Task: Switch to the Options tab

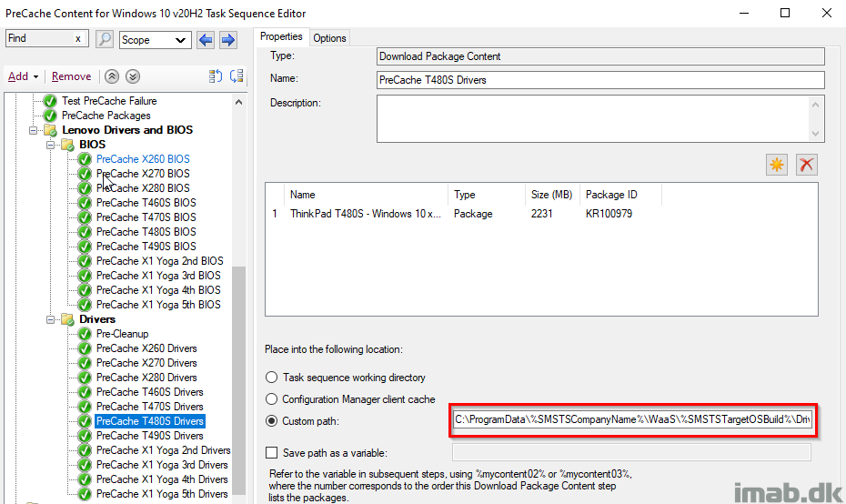Action: [329, 38]
